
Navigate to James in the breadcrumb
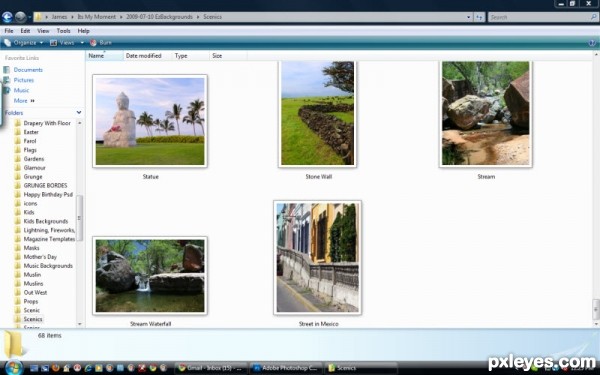(x=59, y=17)
